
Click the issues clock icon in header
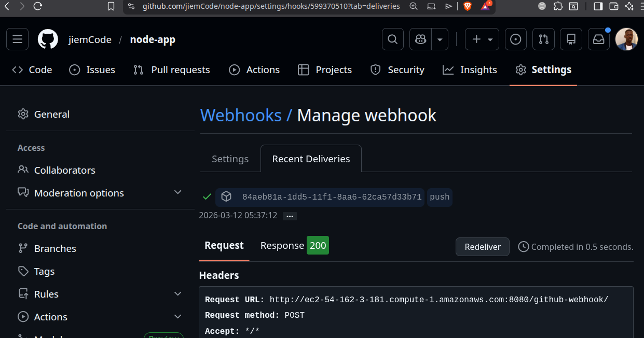point(515,39)
